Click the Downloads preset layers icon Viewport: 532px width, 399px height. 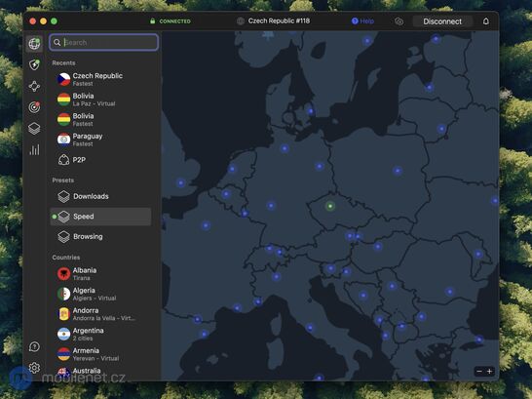63,196
